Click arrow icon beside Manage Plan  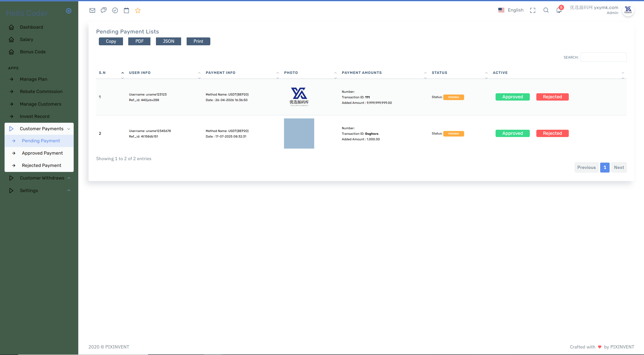(x=11, y=79)
